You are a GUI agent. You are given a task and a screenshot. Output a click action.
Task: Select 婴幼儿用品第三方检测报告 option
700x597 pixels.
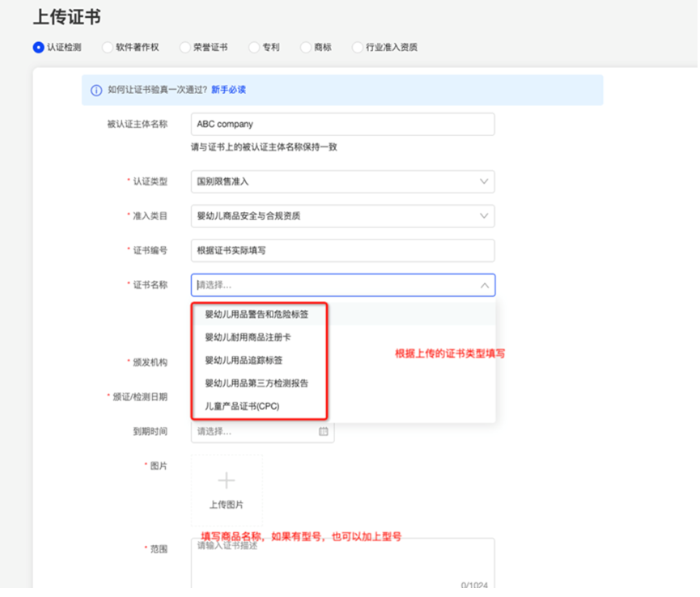[x=256, y=383]
